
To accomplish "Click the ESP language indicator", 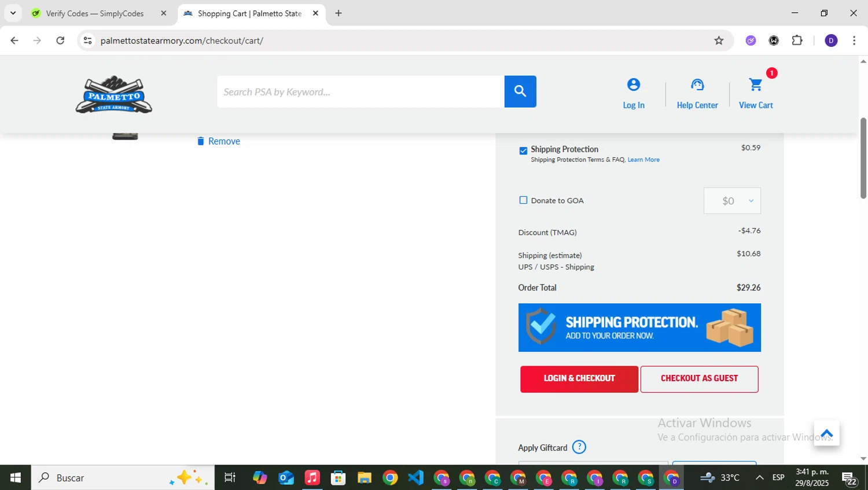I will coord(778,478).
